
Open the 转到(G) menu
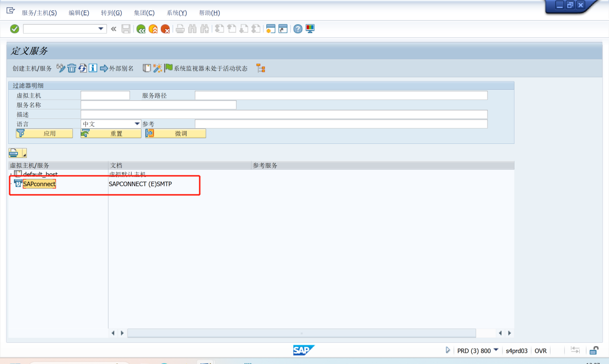(x=111, y=13)
